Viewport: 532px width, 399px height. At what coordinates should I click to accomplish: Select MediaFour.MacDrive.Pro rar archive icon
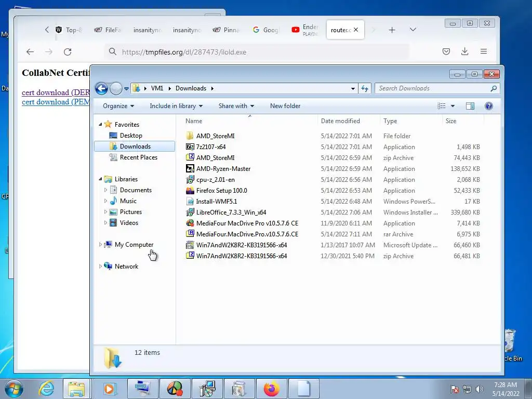[190, 234]
